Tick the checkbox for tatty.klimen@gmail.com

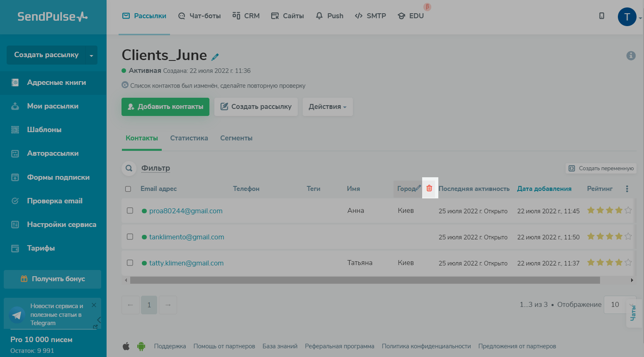pos(130,263)
